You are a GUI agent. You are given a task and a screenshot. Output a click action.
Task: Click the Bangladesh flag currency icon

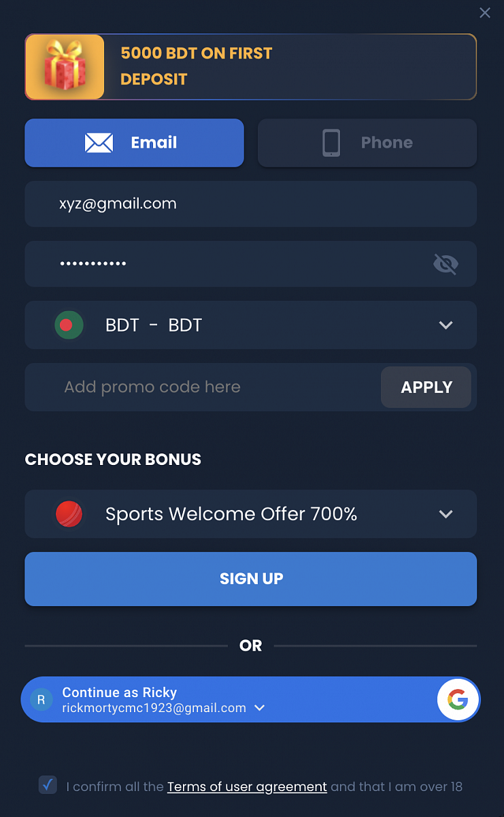69,325
